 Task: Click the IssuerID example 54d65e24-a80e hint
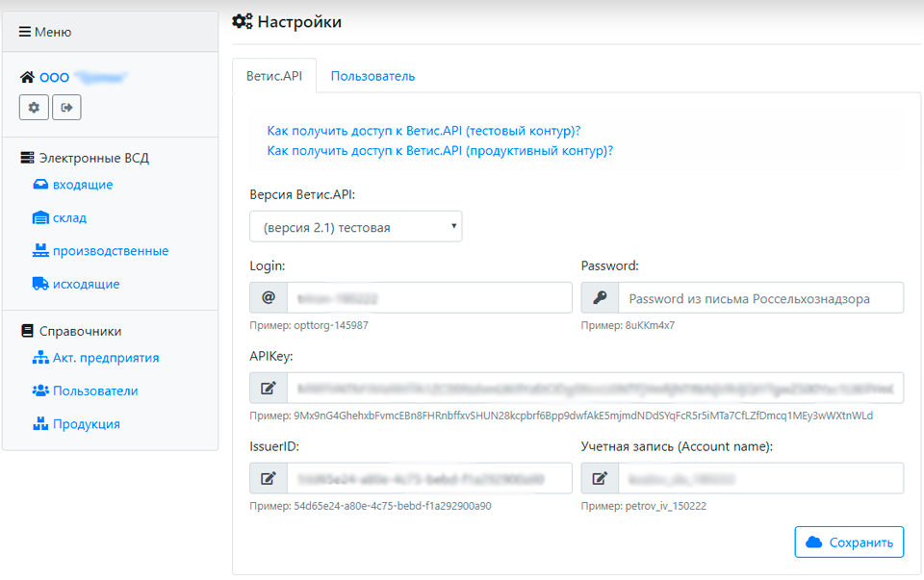tap(370, 506)
